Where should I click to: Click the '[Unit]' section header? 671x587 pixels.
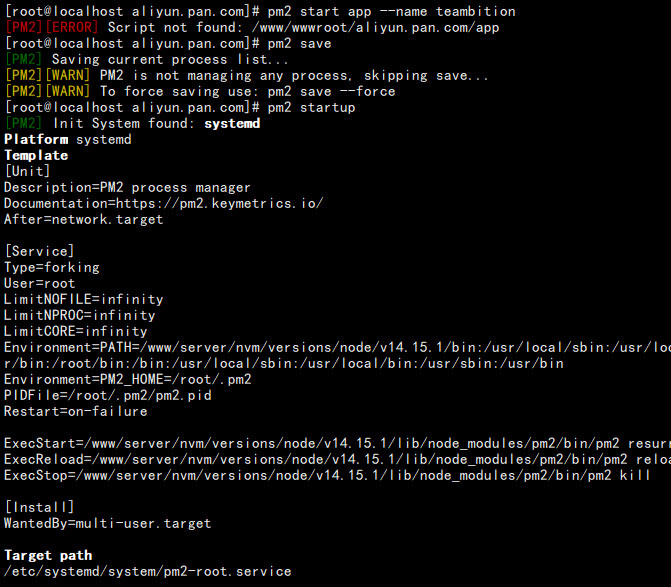[x=27, y=171]
